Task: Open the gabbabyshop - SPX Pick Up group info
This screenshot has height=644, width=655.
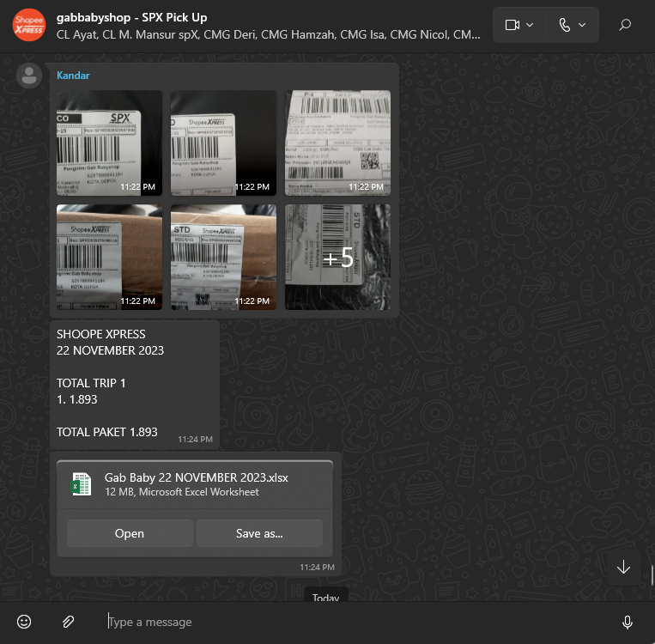Action: pos(132,17)
